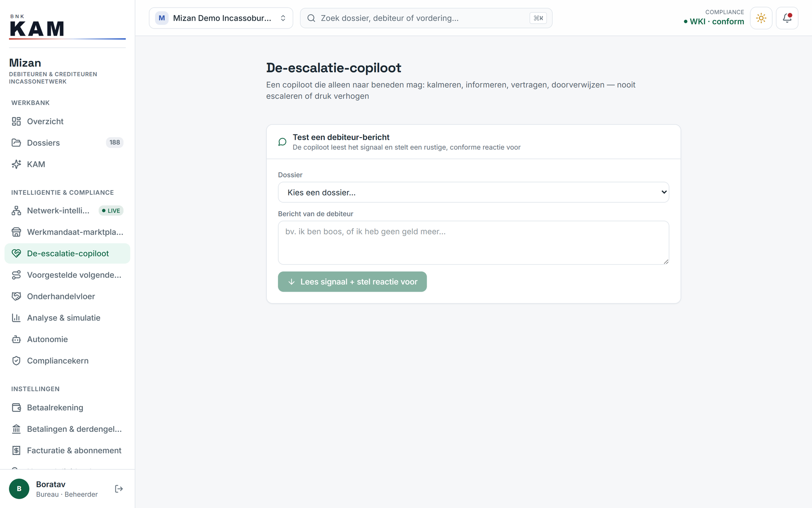Click the LIVE badge on Netwerk-intelligentie
This screenshot has height=508, width=812.
[111, 210]
